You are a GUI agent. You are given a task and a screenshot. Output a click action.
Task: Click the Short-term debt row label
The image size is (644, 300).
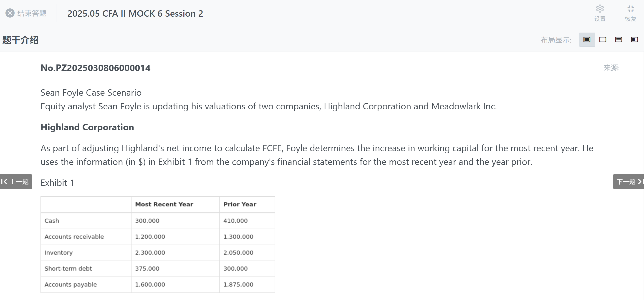tap(68, 269)
